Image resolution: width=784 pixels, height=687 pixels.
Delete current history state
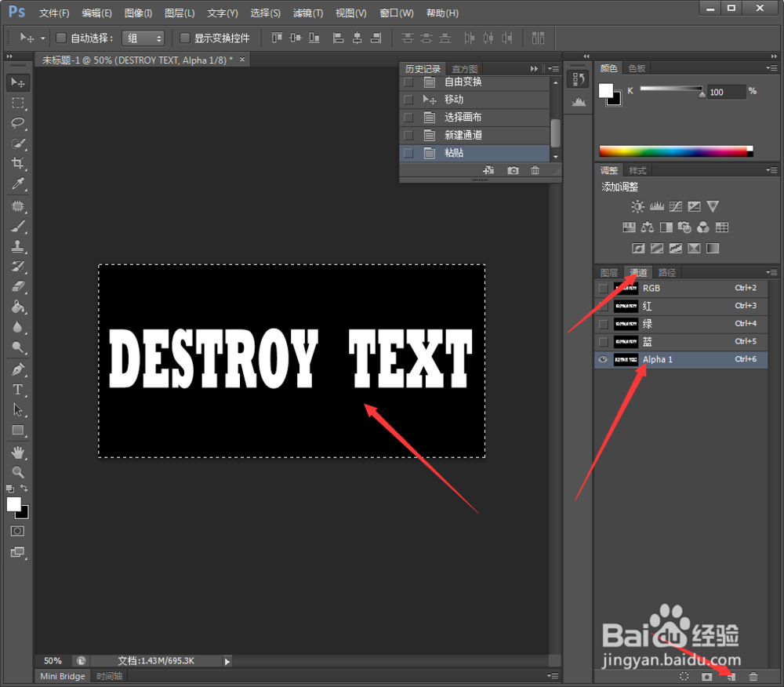point(535,170)
